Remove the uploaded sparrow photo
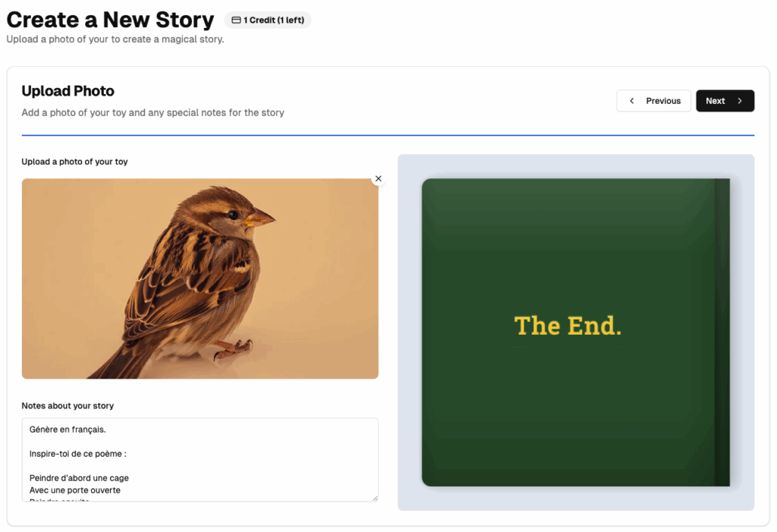This screenshot has width=777, height=532. 378,179
